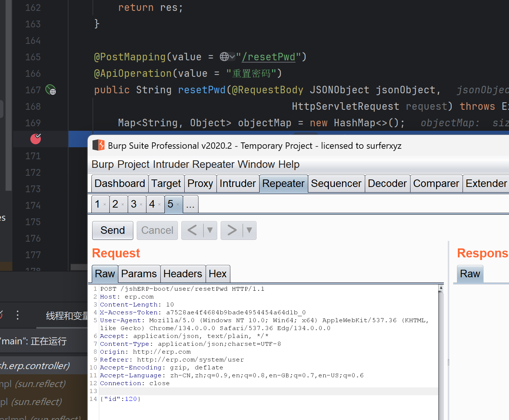Switch to the Sequencer tab
Image resolution: width=509 pixels, height=420 pixels.
[336, 184]
